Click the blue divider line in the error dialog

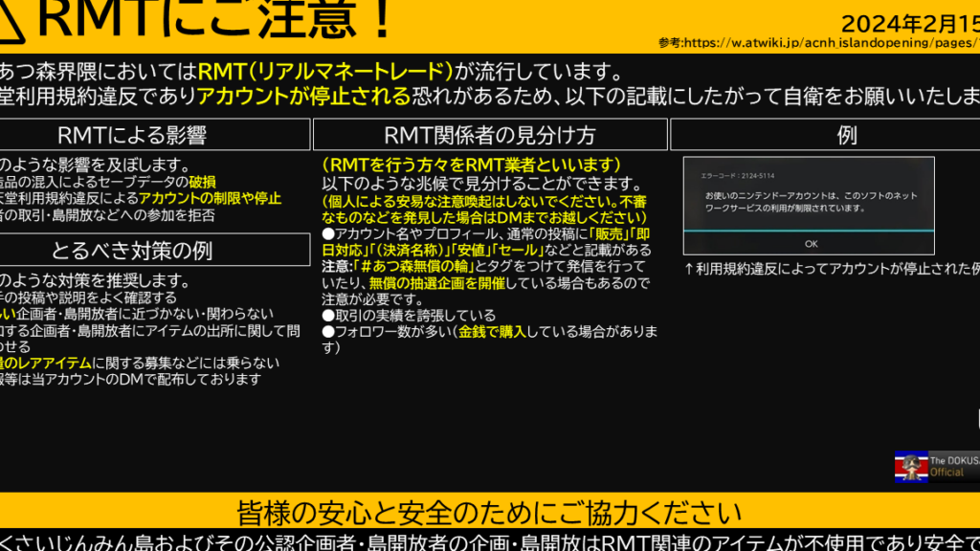pyautogui.click(x=809, y=231)
